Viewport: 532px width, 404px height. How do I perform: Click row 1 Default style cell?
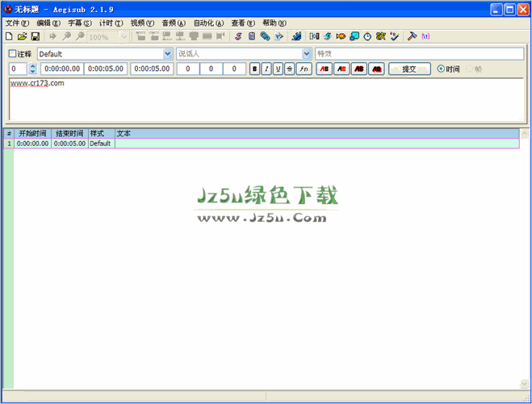click(x=102, y=144)
